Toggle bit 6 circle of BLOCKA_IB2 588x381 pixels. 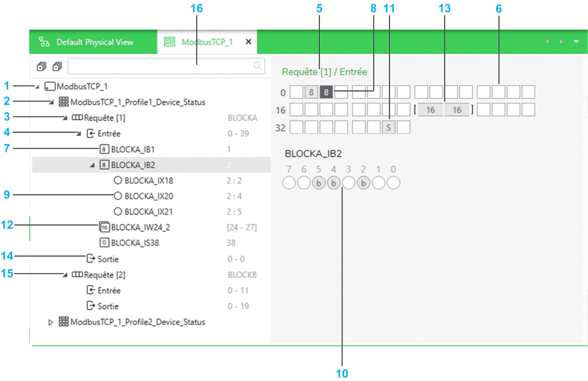click(x=304, y=183)
